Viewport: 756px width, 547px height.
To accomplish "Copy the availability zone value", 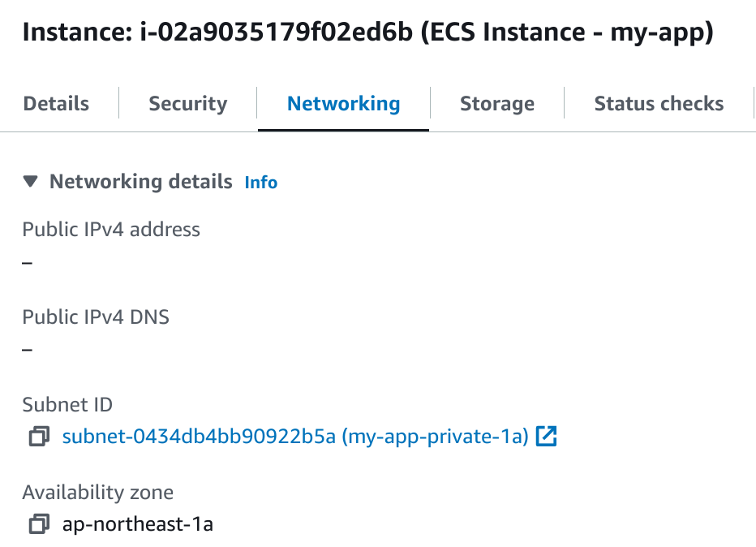I will point(38,524).
